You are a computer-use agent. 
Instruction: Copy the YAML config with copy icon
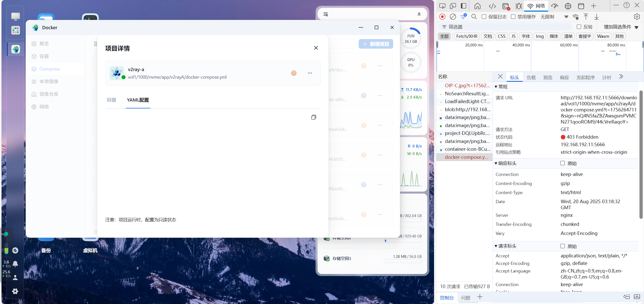click(314, 117)
